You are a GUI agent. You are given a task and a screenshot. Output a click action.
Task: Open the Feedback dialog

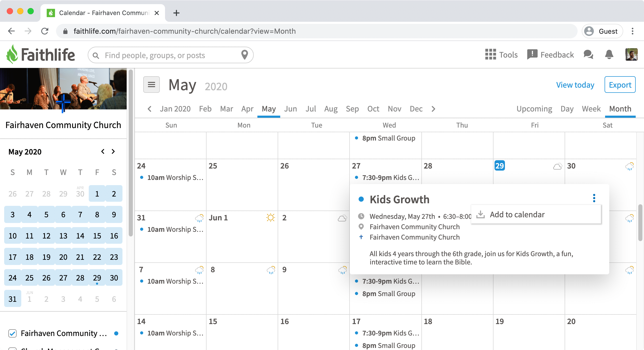pos(550,55)
